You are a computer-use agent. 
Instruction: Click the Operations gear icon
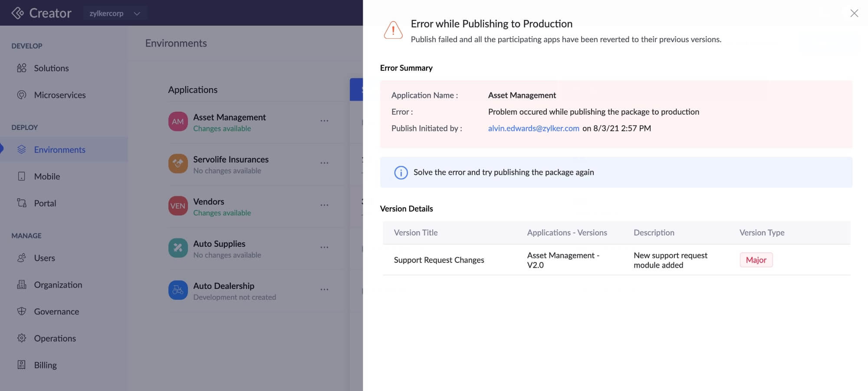click(22, 338)
